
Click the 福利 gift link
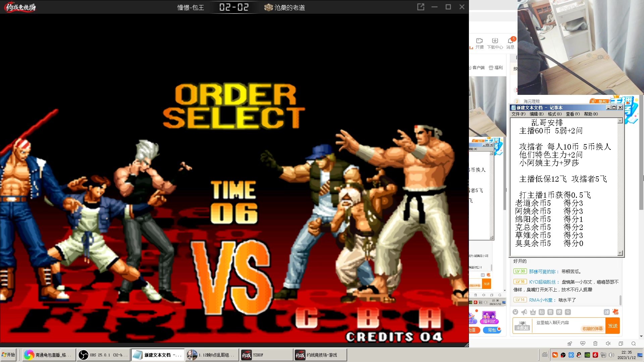(496, 68)
